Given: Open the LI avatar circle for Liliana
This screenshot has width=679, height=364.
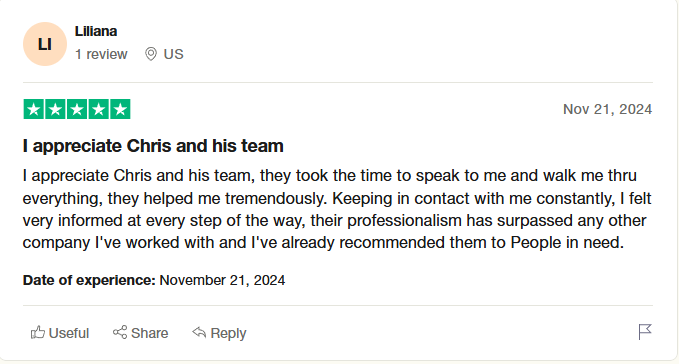Looking at the screenshot, I should tap(45, 44).
